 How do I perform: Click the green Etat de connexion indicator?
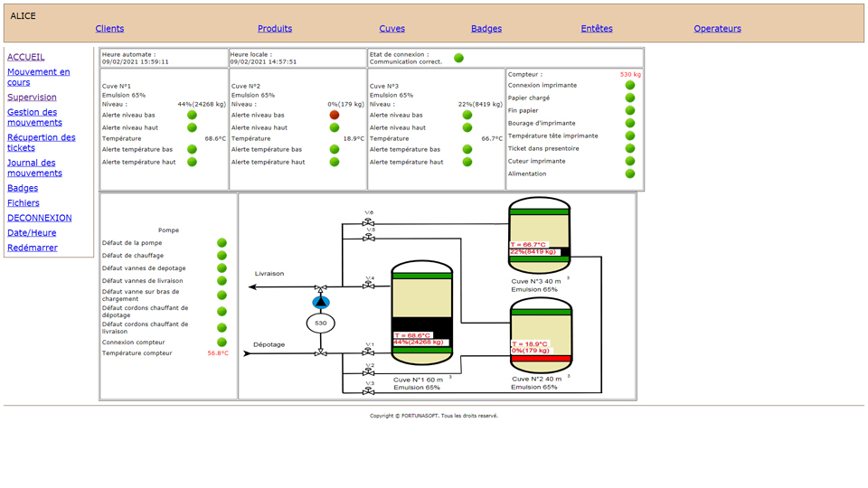pyautogui.click(x=458, y=58)
